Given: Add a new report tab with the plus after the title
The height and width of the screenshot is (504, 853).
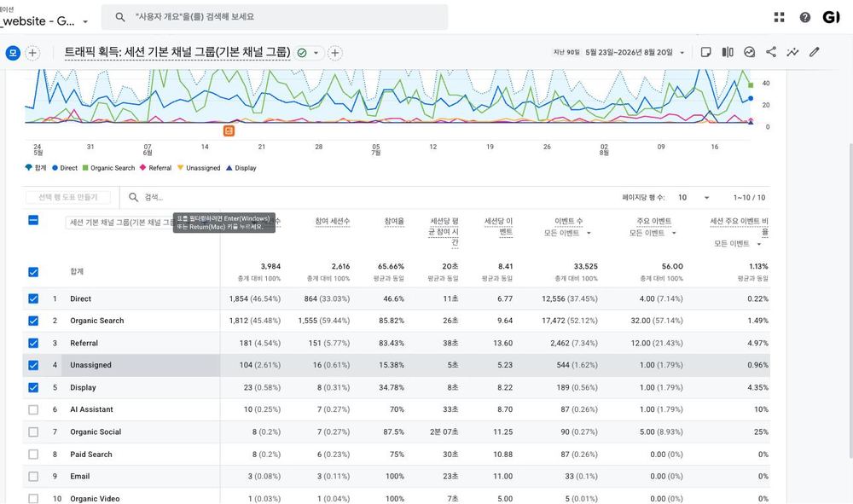Looking at the screenshot, I should pyautogui.click(x=335, y=53).
